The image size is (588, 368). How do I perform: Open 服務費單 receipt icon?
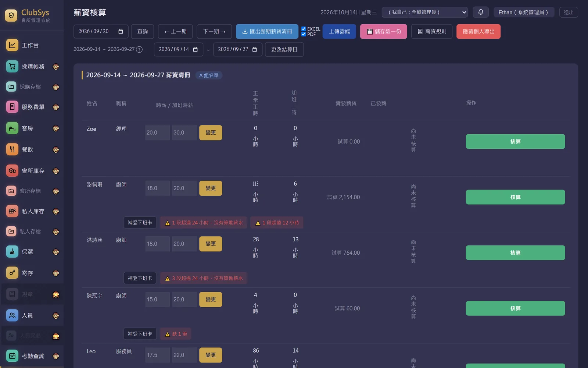(12, 107)
